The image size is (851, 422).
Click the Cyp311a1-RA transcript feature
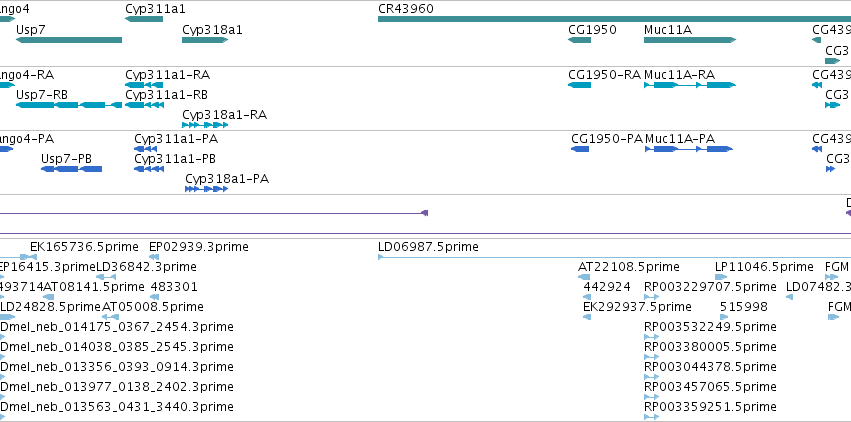pos(144,85)
